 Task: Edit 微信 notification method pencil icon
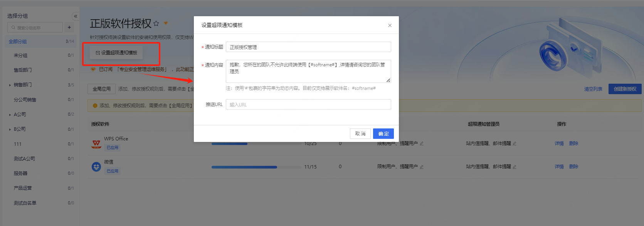[x=515, y=167]
